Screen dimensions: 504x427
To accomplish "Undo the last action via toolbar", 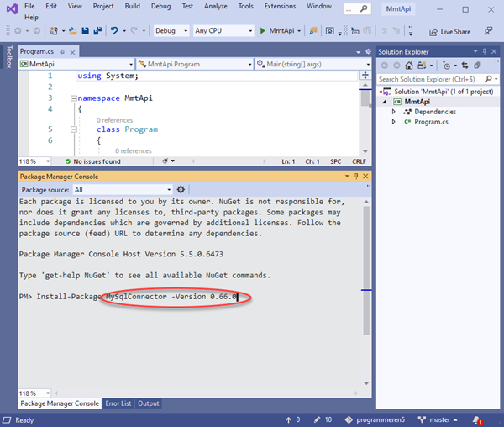I will point(114,31).
